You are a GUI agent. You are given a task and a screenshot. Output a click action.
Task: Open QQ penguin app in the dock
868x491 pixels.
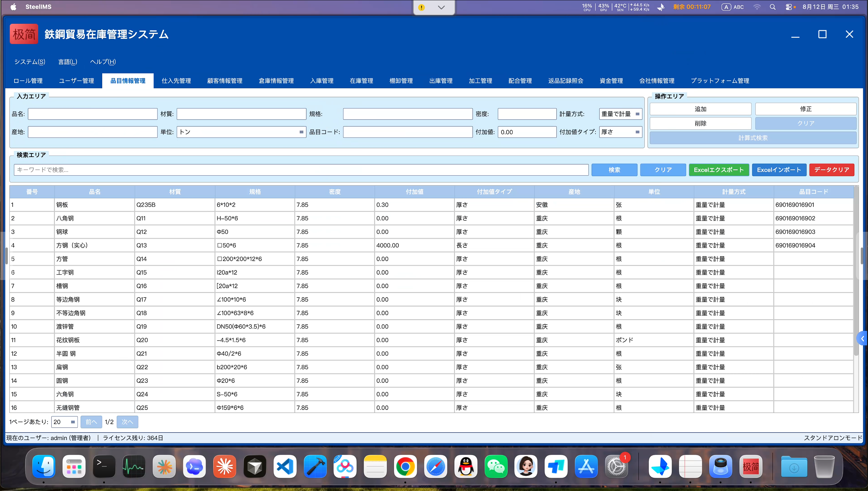(466, 467)
